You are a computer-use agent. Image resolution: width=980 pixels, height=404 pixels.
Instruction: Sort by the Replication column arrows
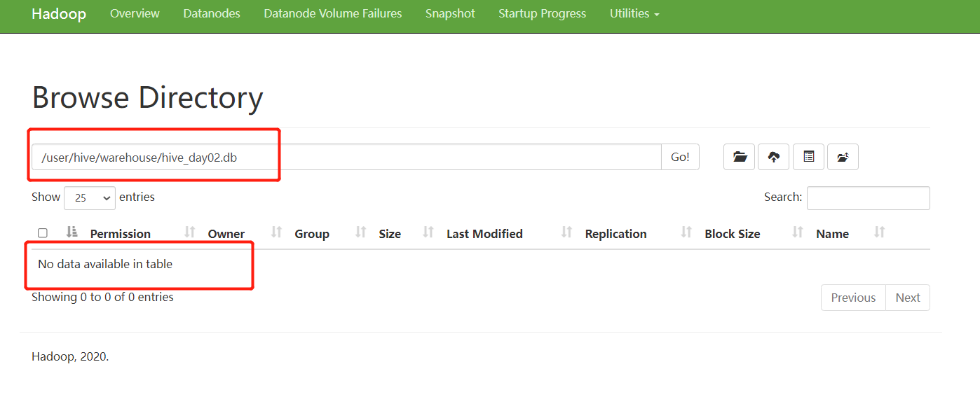tap(686, 232)
